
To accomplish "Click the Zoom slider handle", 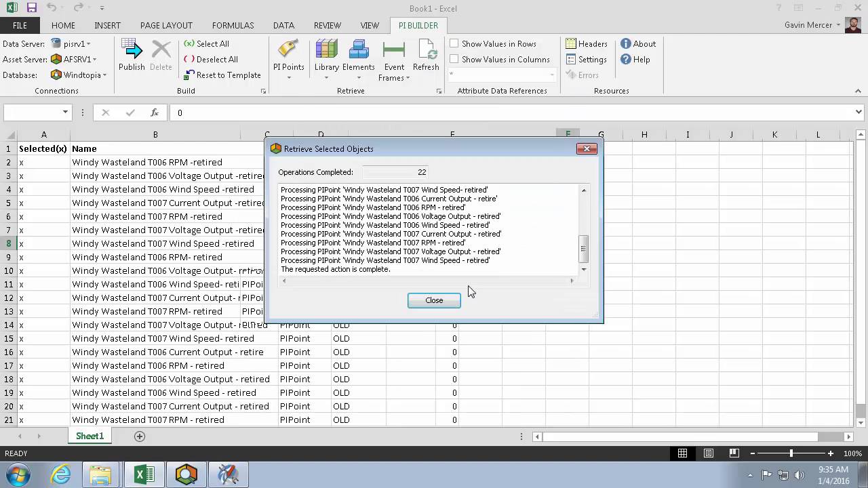I will (x=791, y=453).
